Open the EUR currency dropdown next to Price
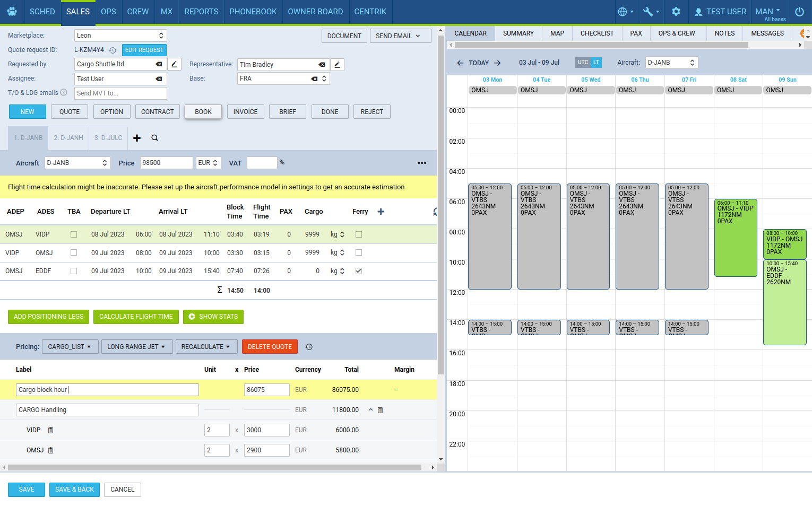This screenshot has height=507, width=812. coord(208,163)
